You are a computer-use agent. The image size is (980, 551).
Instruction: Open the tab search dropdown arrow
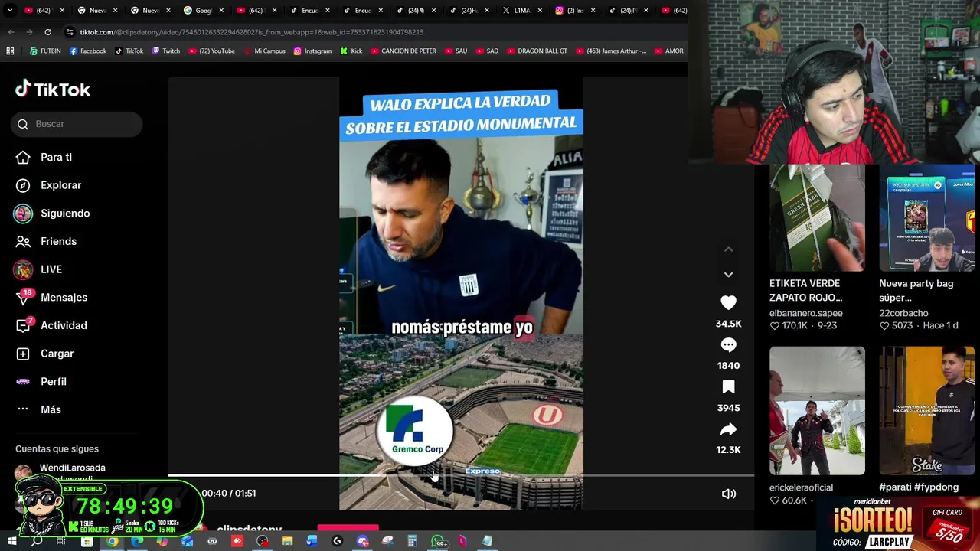[x=11, y=11]
